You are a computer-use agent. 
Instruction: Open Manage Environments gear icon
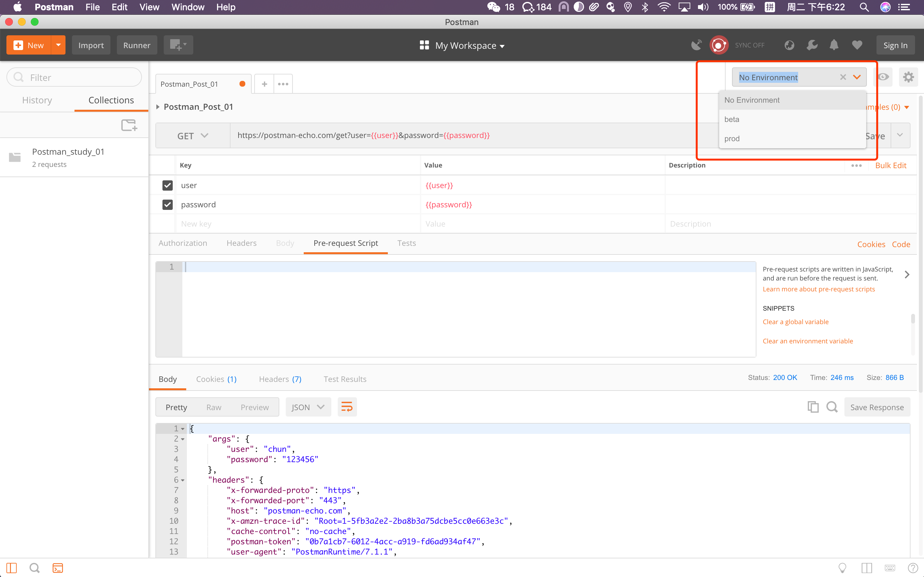click(x=908, y=77)
